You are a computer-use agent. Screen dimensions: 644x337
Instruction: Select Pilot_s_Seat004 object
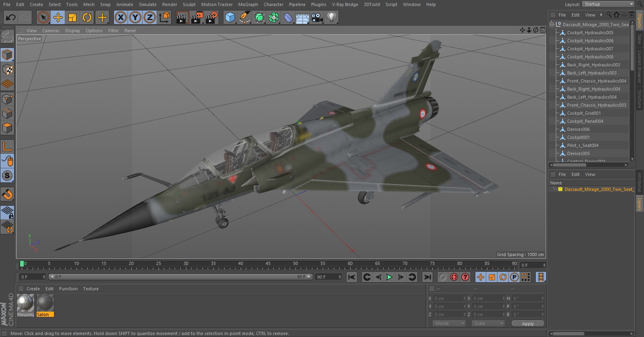coord(582,145)
